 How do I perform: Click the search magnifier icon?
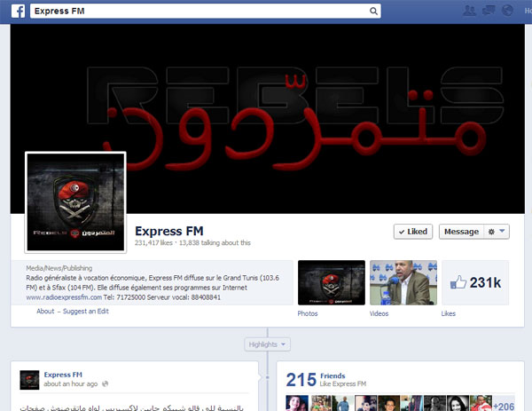click(373, 12)
